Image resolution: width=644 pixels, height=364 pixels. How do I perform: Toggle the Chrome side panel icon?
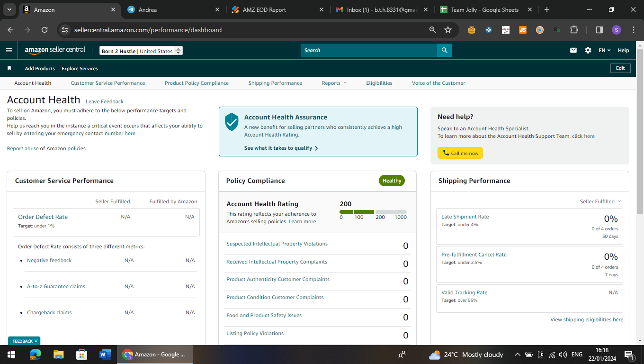[599, 30]
